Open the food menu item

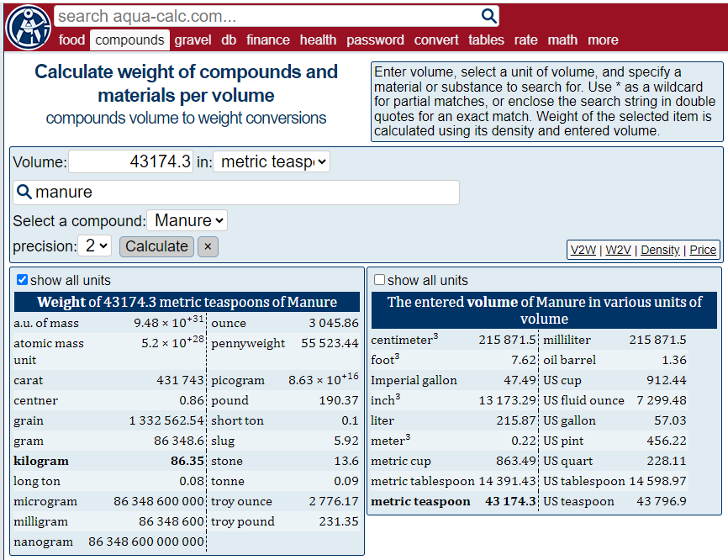[x=71, y=40]
